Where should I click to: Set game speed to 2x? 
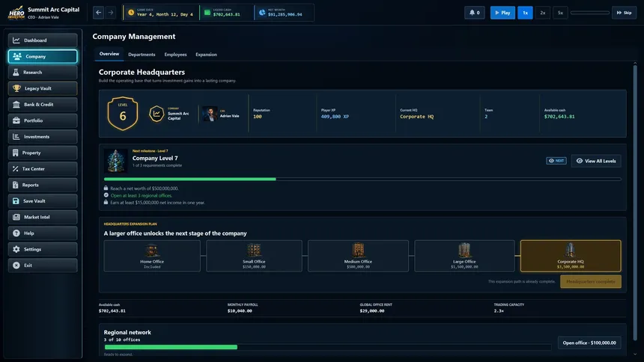click(x=543, y=13)
